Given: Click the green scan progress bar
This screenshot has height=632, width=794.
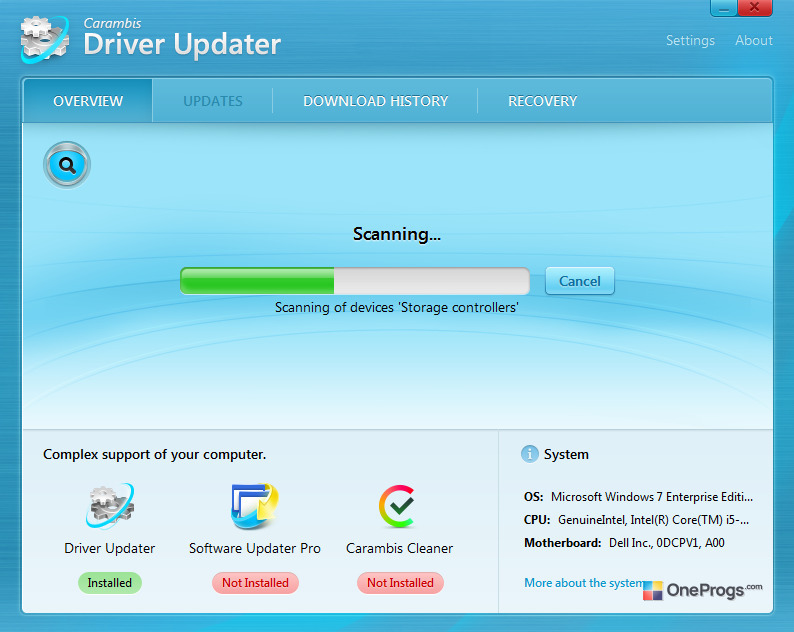Looking at the screenshot, I should coord(355,281).
